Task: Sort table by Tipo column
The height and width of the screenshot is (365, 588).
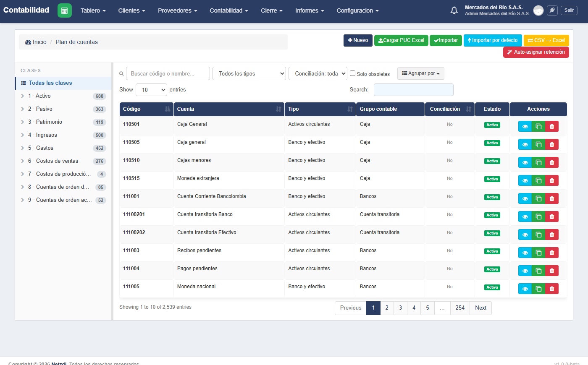Action: [x=320, y=109]
